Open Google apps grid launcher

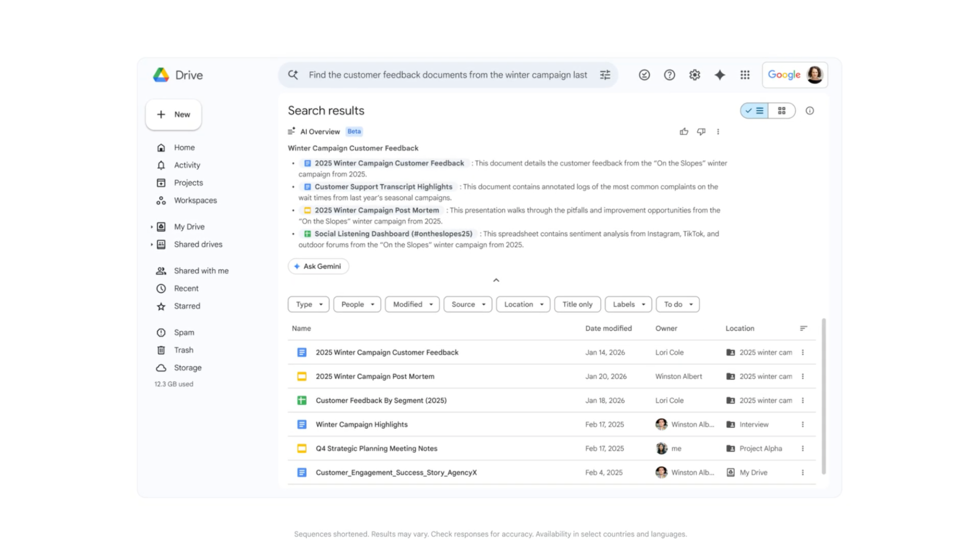[745, 74]
